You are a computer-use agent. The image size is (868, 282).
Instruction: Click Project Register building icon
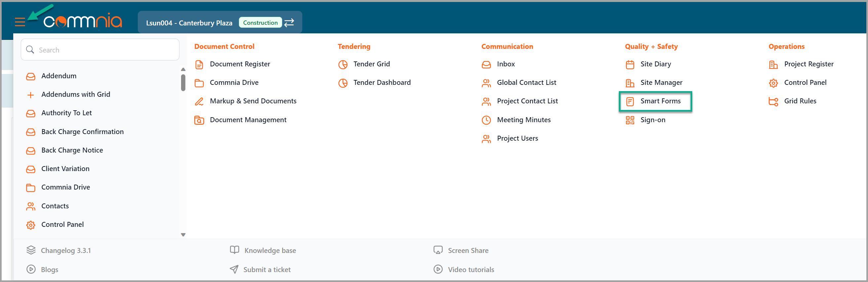click(x=773, y=64)
